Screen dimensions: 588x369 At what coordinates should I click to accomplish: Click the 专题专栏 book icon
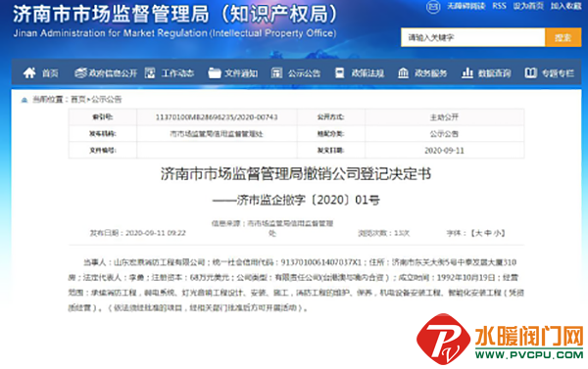(x=530, y=72)
